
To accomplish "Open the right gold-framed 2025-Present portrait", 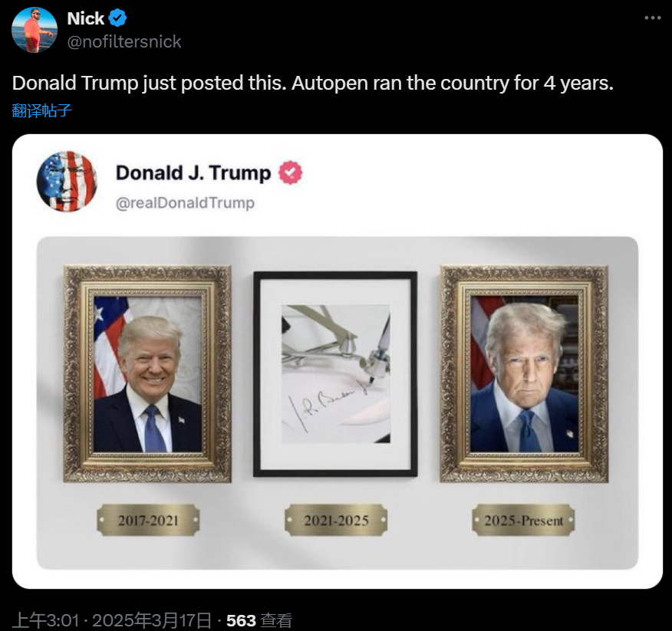I will click(524, 373).
